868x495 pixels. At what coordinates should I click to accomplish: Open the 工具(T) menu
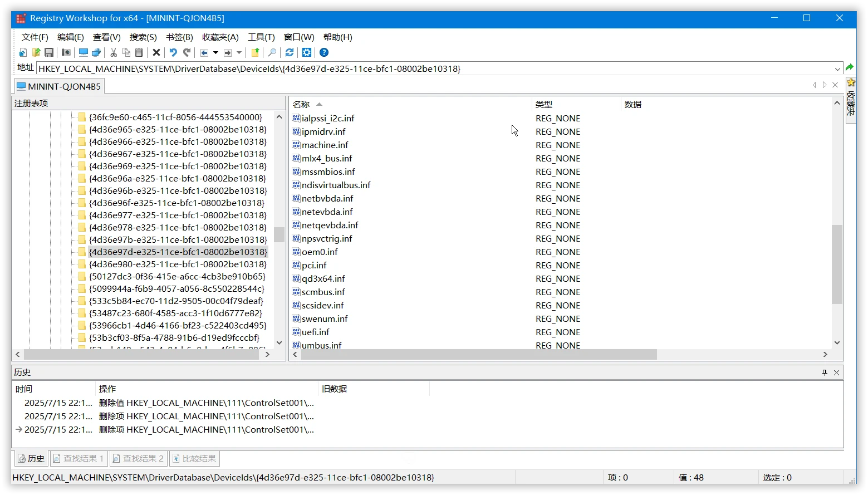(261, 37)
